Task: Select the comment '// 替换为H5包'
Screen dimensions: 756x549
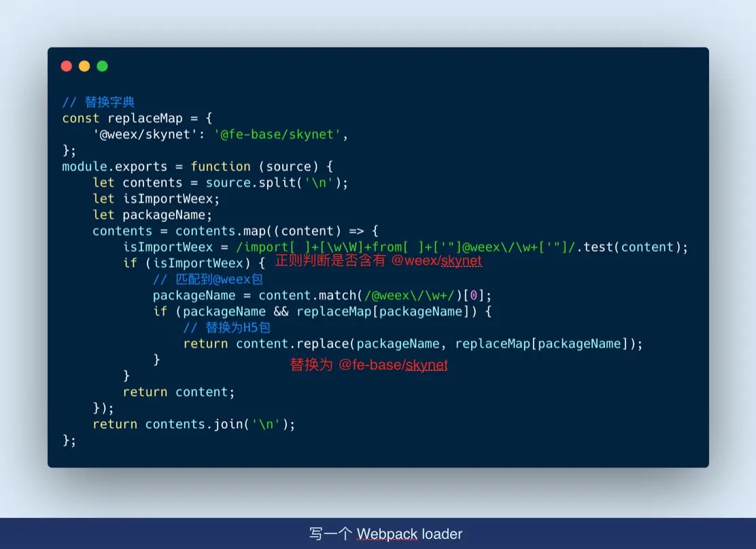Action: click(226, 327)
